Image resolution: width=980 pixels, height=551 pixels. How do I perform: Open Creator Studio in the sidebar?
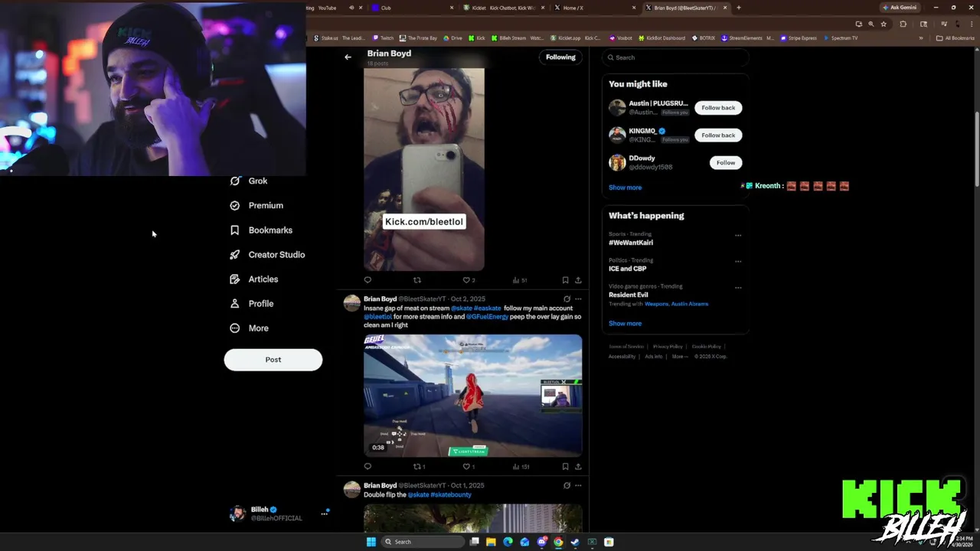[x=267, y=255]
